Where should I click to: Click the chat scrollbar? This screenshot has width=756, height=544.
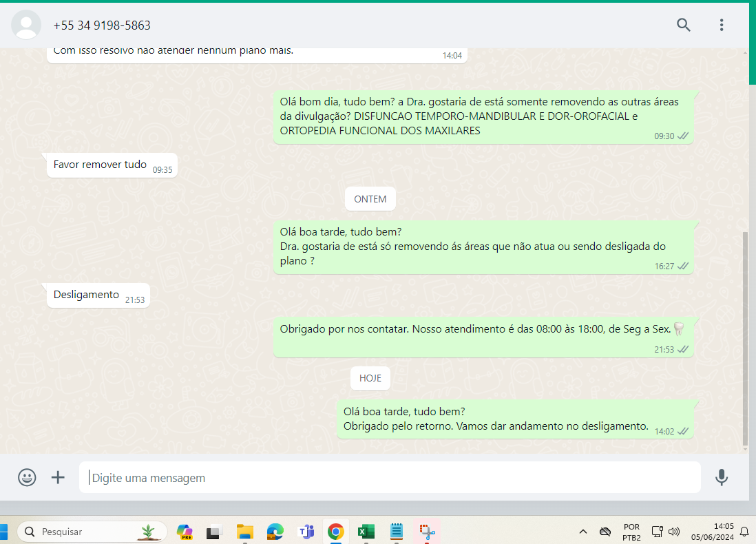[744, 337]
